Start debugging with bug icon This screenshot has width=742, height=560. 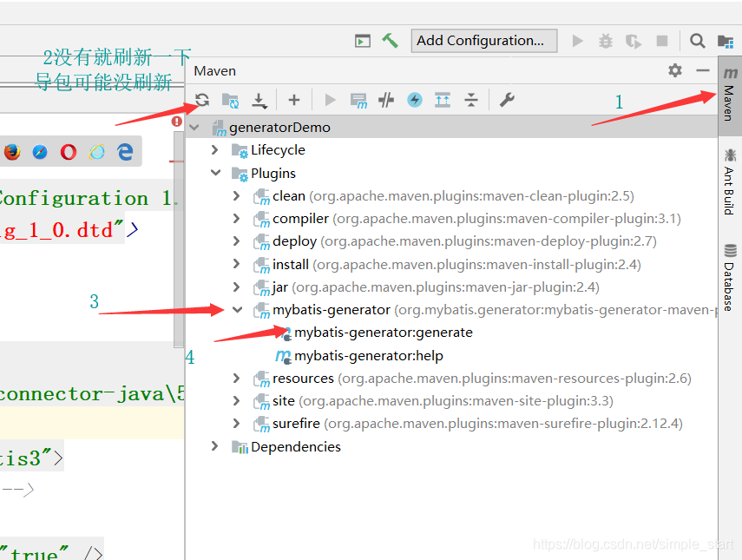coord(605,41)
